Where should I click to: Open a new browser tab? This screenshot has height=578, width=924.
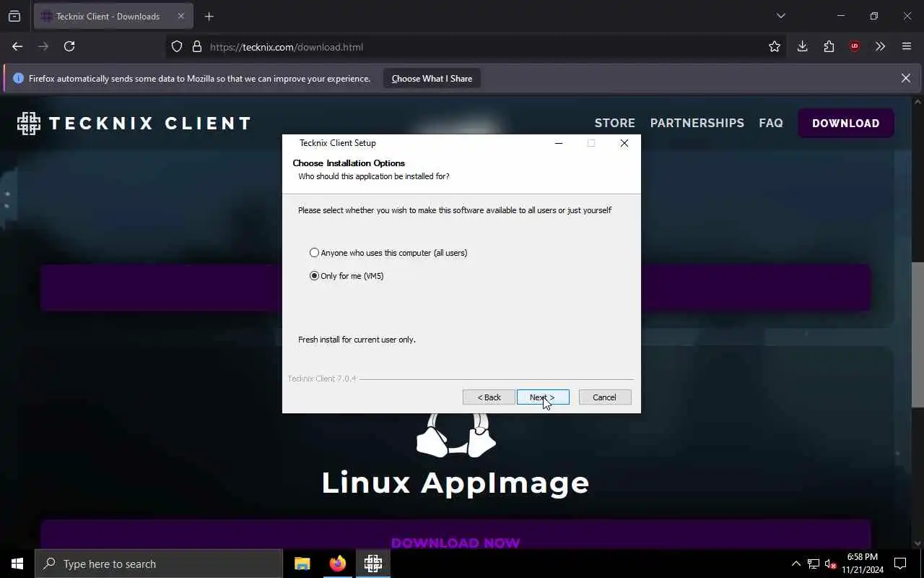pyautogui.click(x=209, y=16)
